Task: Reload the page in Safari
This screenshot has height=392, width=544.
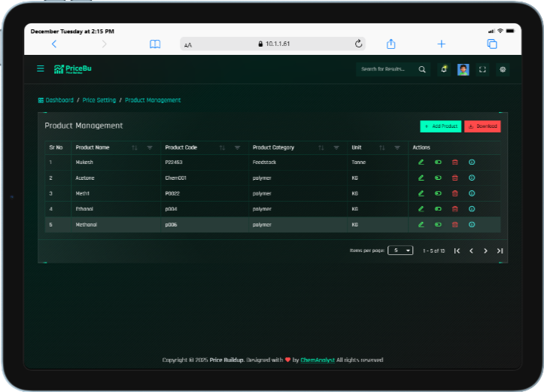Action: click(358, 44)
